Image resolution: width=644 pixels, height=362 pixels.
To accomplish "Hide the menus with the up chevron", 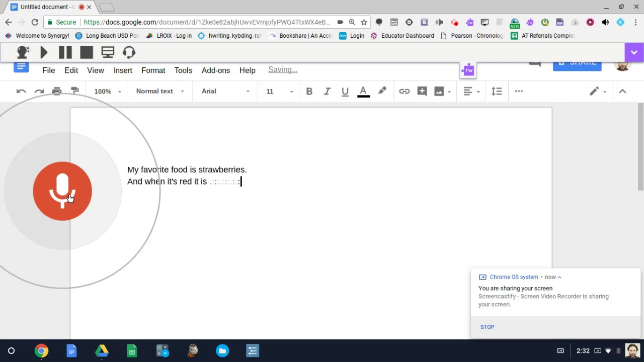I will (622, 91).
